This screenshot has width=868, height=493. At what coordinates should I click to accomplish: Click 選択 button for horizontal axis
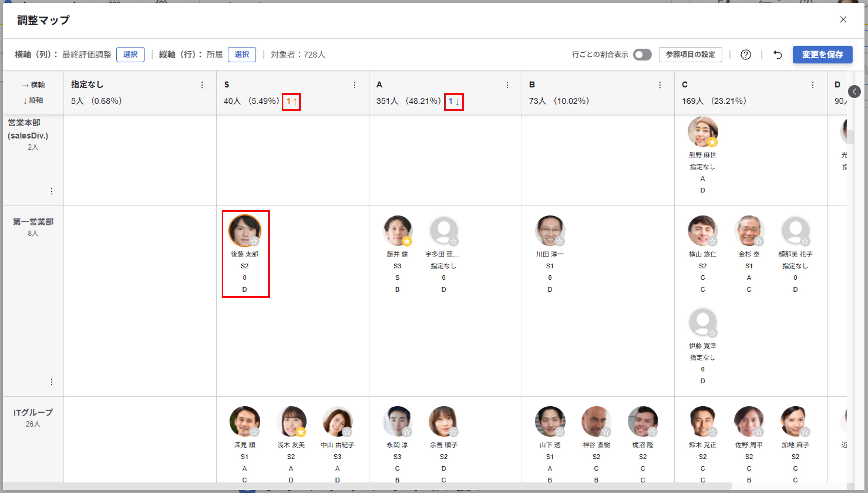(130, 55)
